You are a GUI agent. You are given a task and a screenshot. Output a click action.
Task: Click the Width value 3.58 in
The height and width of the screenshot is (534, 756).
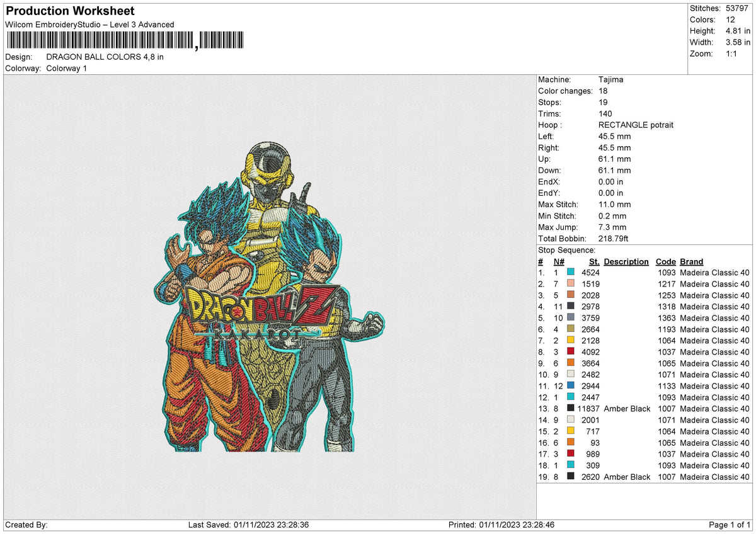[738, 42]
